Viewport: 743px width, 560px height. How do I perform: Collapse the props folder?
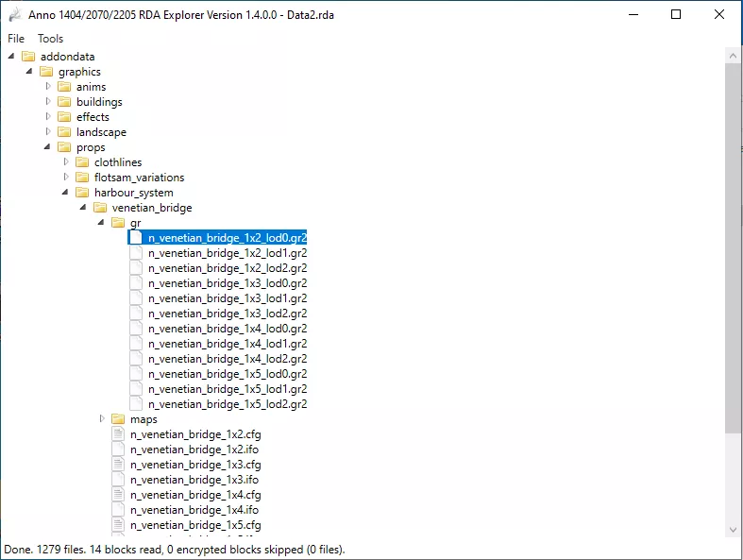coord(47,147)
